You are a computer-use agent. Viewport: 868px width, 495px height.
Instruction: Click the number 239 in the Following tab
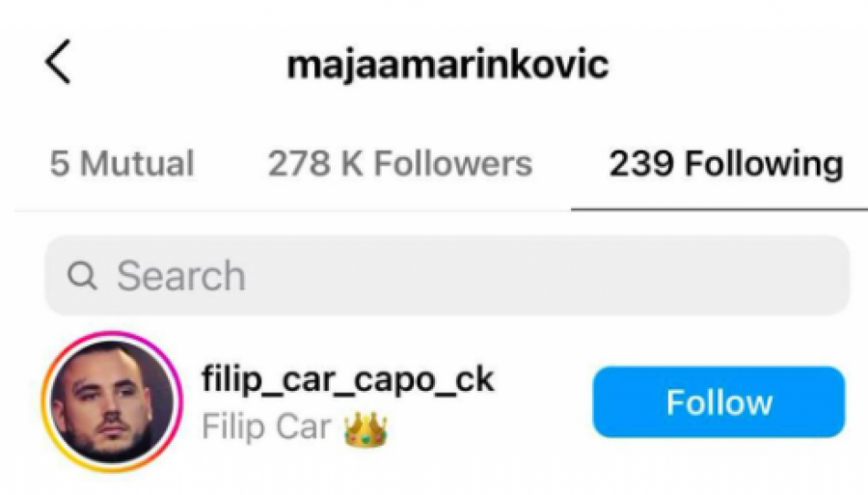point(641,164)
